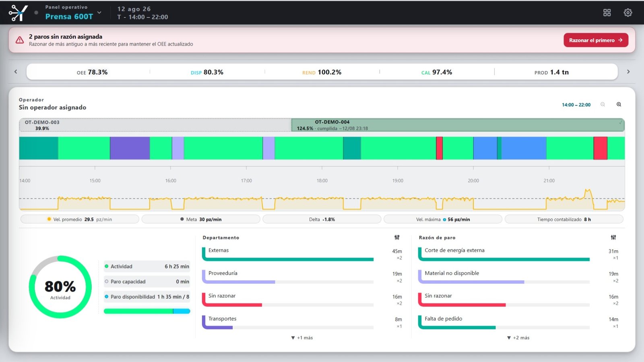Click the zoom out magnifier icon
The height and width of the screenshot is (362, 644).
[603, 105]
